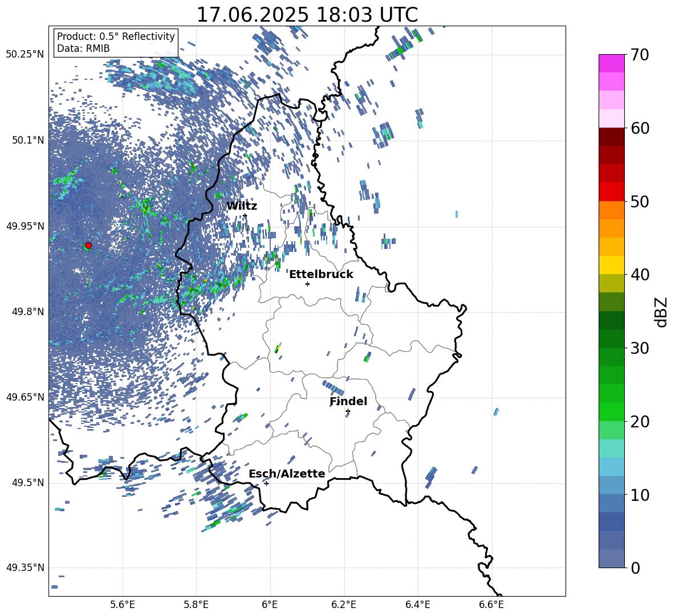The image size is (675, 616).
Task: Click the colorbar tick label 30
Action: click(640, 348)
